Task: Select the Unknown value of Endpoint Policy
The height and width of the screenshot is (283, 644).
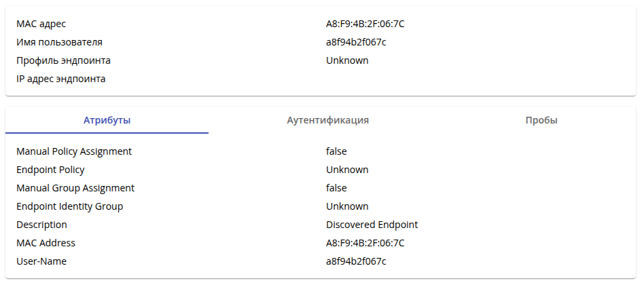Action: [347, 170]
